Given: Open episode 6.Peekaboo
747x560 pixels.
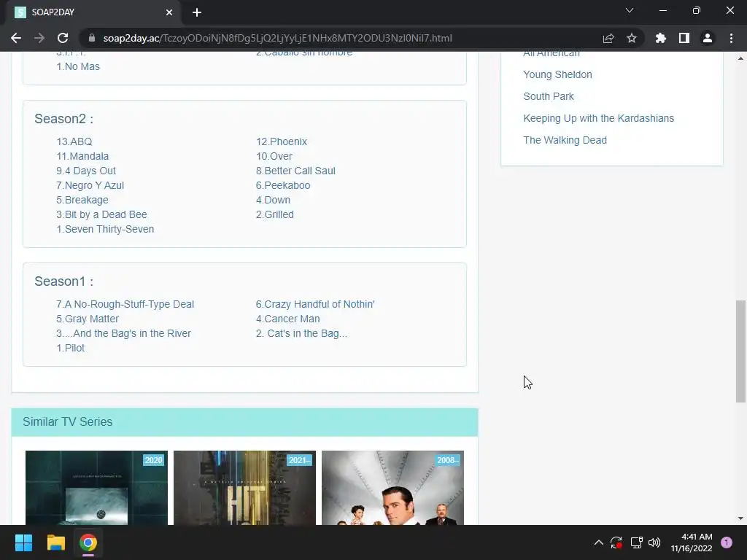Looking at the screenshot, I should 283,186.
